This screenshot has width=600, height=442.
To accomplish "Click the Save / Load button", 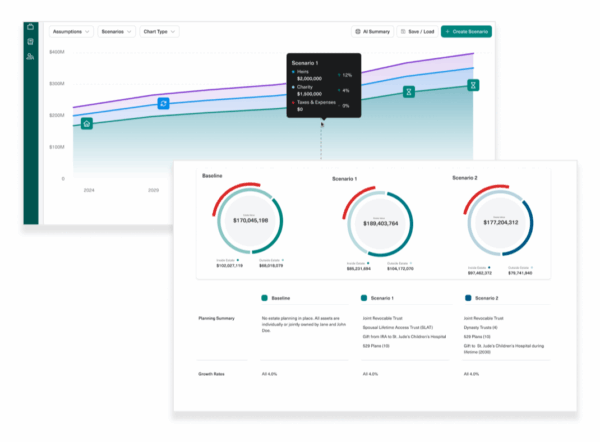I will (x=417, y=32).
